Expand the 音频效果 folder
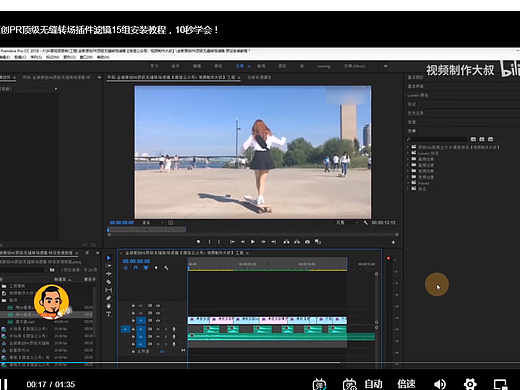Image resolution: width=520 pixels, height=390 pixels. tap(408, 159)
